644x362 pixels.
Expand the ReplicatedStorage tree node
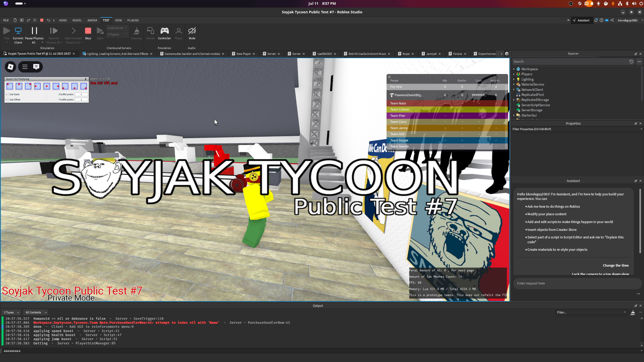pyautogui.click(x=514, y=100)
